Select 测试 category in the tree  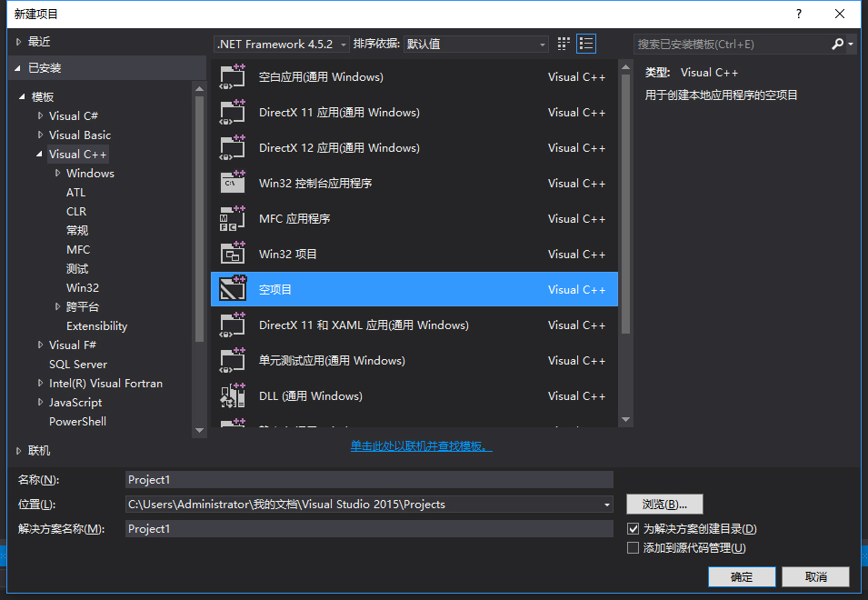click(77, 268)
